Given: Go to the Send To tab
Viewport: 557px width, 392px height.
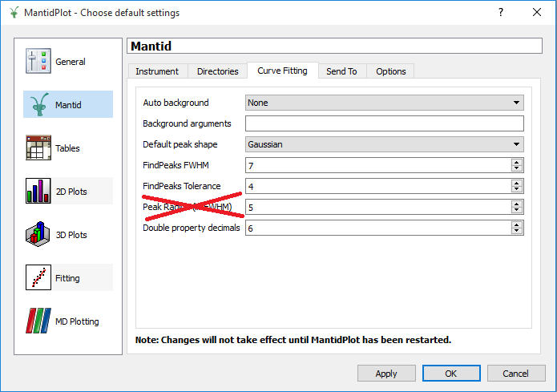Looking at the screenshot, I should pos(341,71).
